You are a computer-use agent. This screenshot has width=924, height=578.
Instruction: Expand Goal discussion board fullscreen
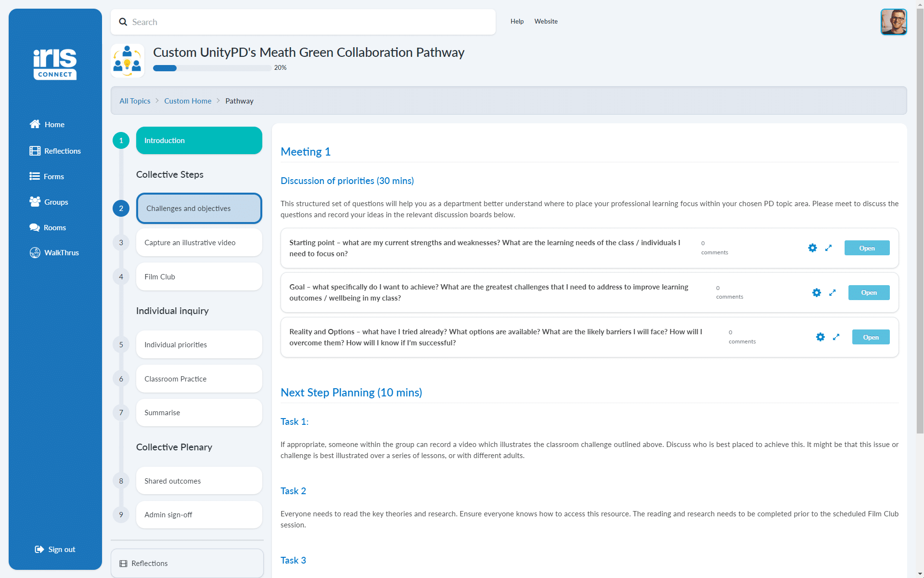833,292
